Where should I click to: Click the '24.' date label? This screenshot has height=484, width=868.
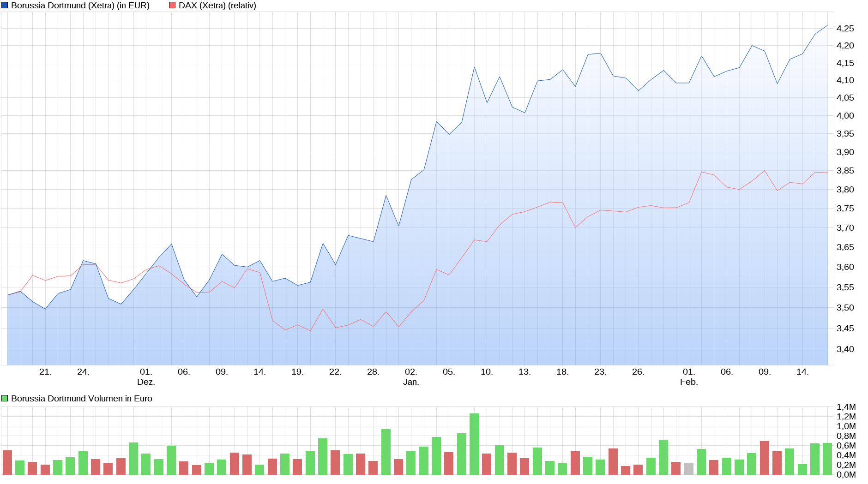tap(83, 372)
